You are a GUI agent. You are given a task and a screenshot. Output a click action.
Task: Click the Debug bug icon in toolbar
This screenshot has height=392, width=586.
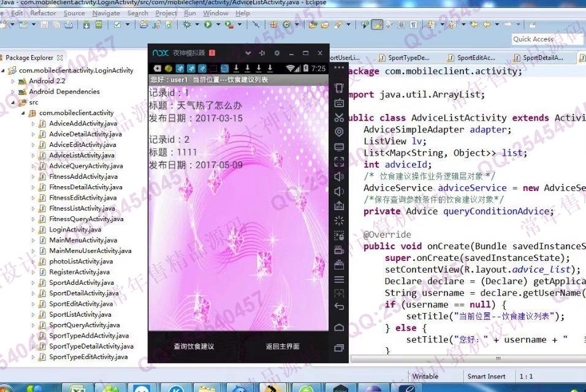186,24
